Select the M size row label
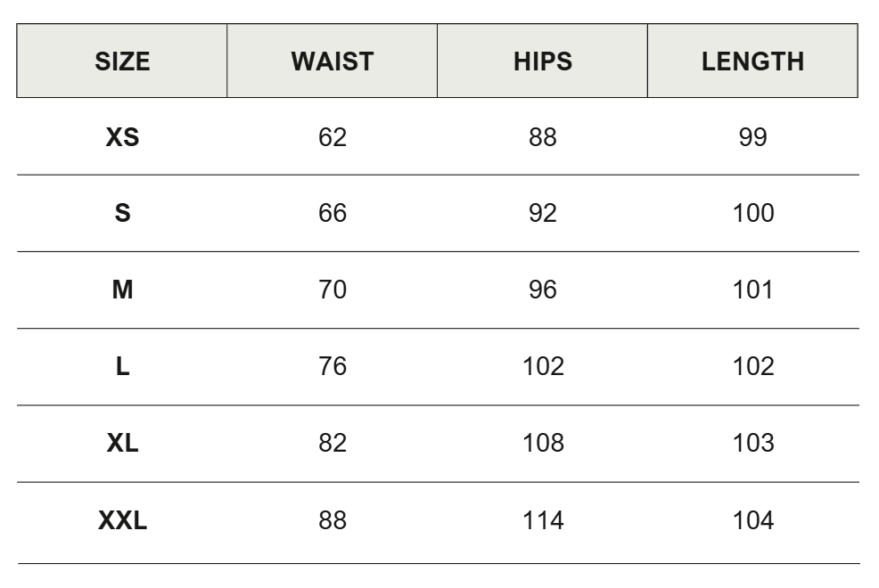Screen dimensions: 879x588 (x=122, y=290)
